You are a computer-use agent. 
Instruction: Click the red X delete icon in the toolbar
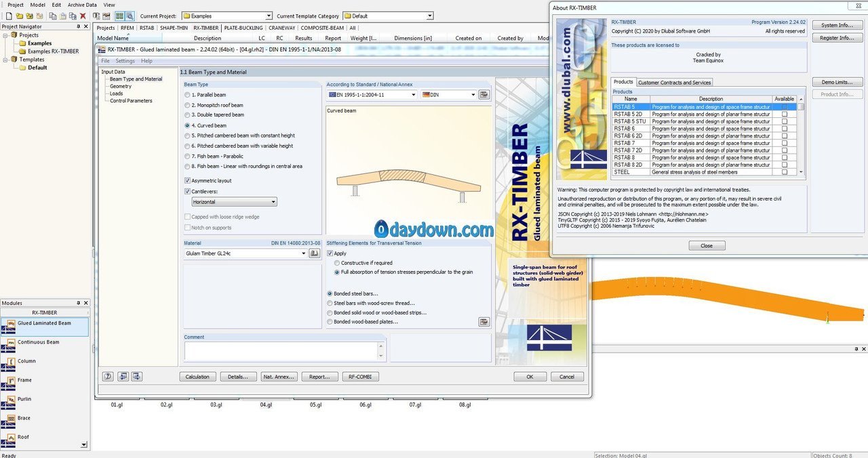coord(83,16)
